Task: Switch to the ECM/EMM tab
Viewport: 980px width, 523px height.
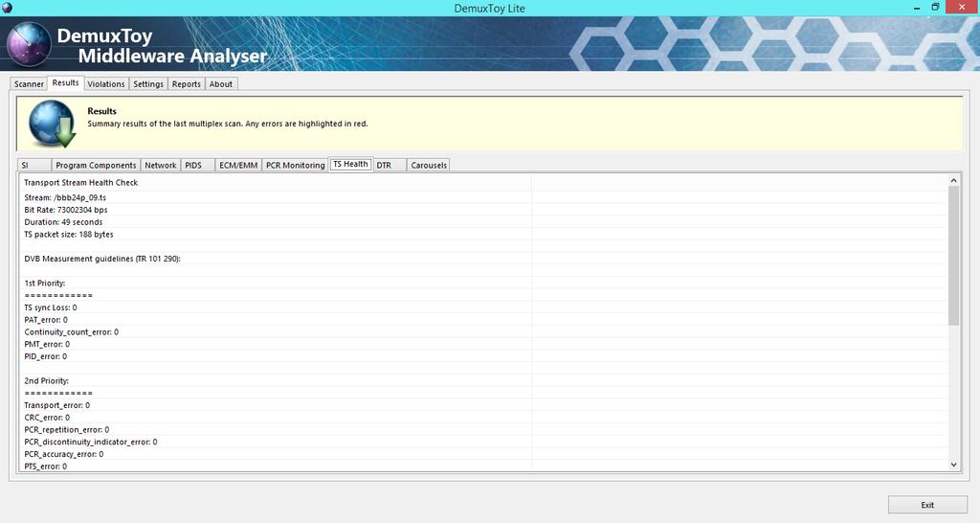Action: (x=238, y=165)
